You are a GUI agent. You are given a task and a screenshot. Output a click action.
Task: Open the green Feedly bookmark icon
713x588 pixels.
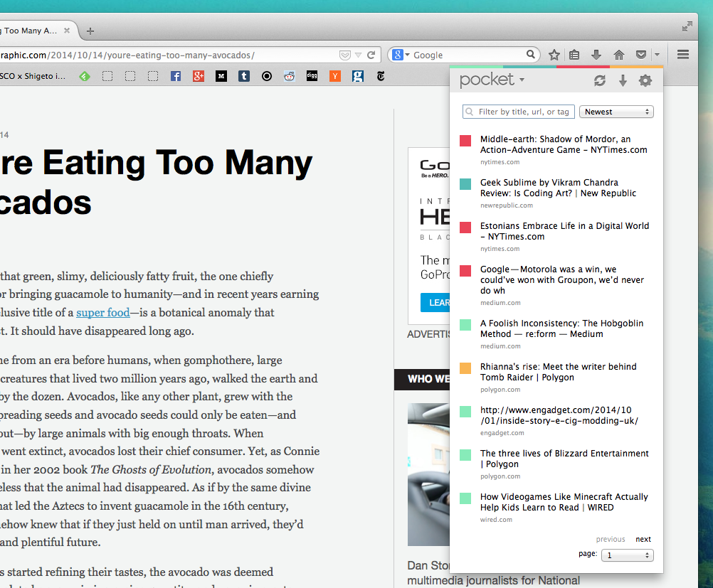point(85,76)
